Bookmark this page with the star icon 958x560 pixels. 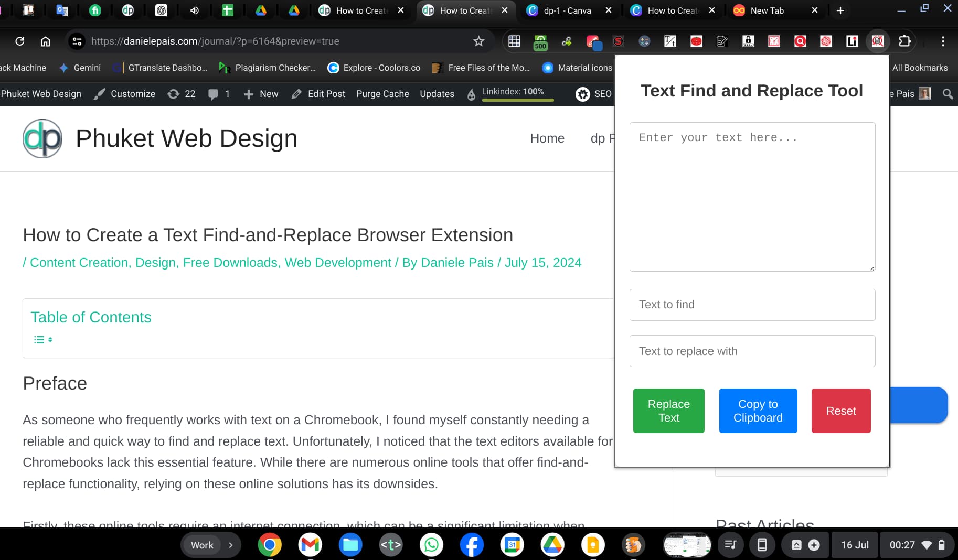pos(478,41)
